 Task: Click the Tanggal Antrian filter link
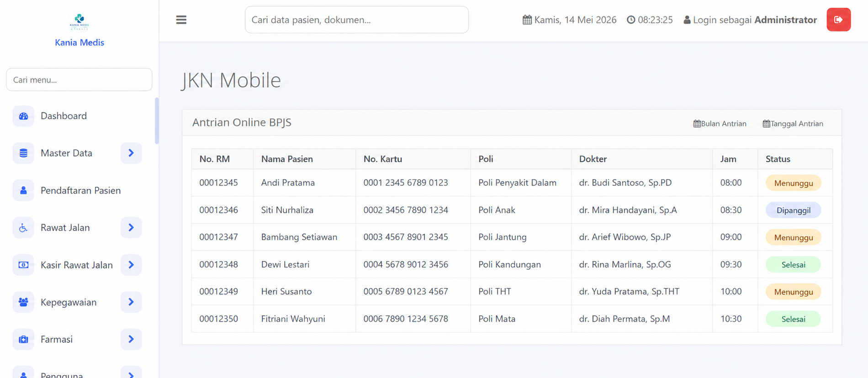pos(793,124)
